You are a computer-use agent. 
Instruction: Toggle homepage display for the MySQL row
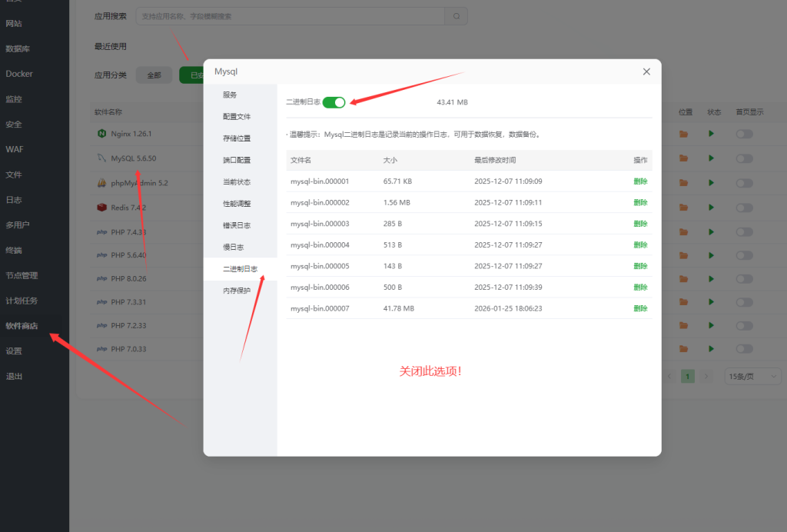click(744, 158)
